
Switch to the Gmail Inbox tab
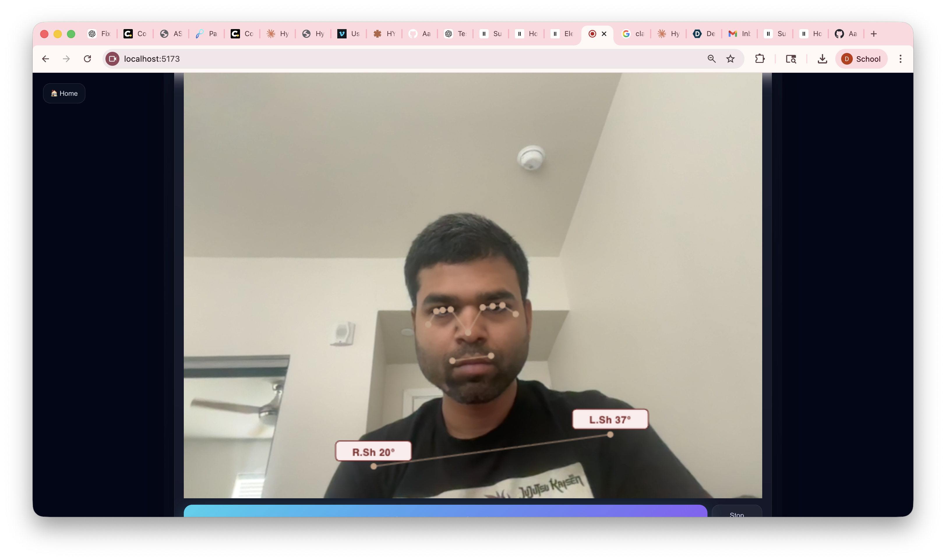[x=739, y=34]
